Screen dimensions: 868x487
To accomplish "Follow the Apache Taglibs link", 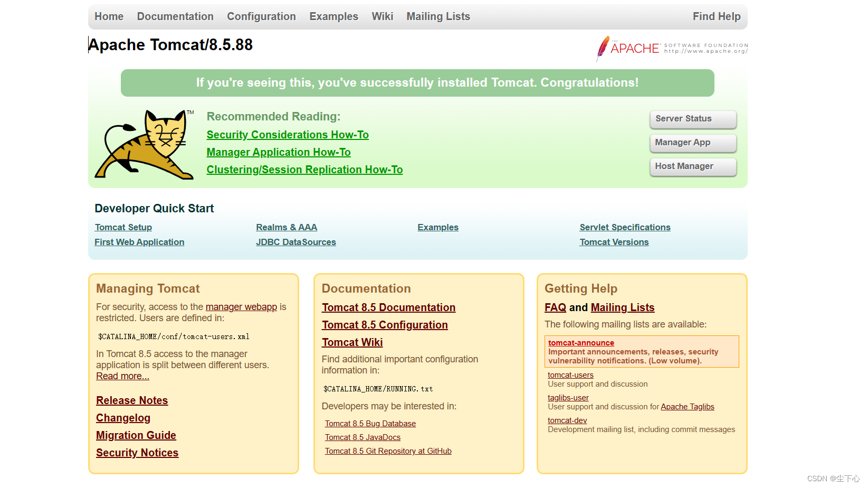I will (x=688, y=407).
